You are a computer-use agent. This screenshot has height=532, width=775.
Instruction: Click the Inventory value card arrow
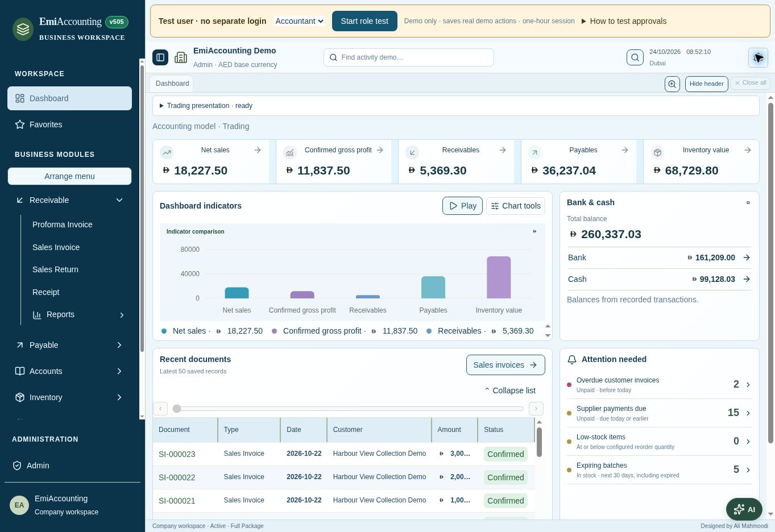[748, 150]
